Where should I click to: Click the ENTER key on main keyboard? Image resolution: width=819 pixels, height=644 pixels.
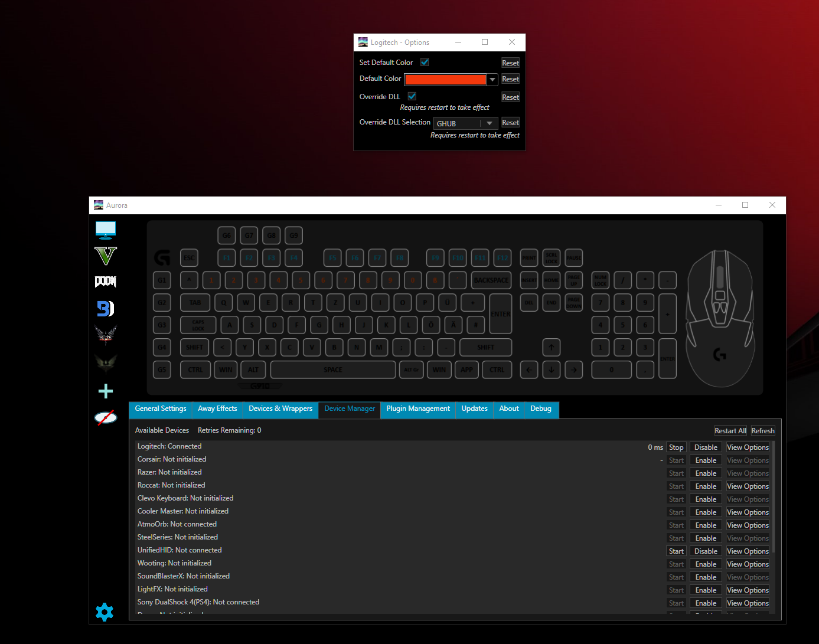click(x=501, y=314)
